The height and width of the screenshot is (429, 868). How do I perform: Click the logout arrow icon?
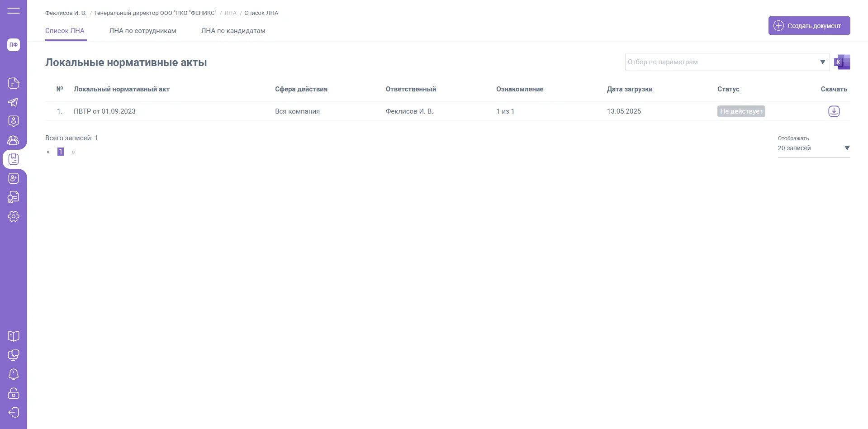[14, 412]
